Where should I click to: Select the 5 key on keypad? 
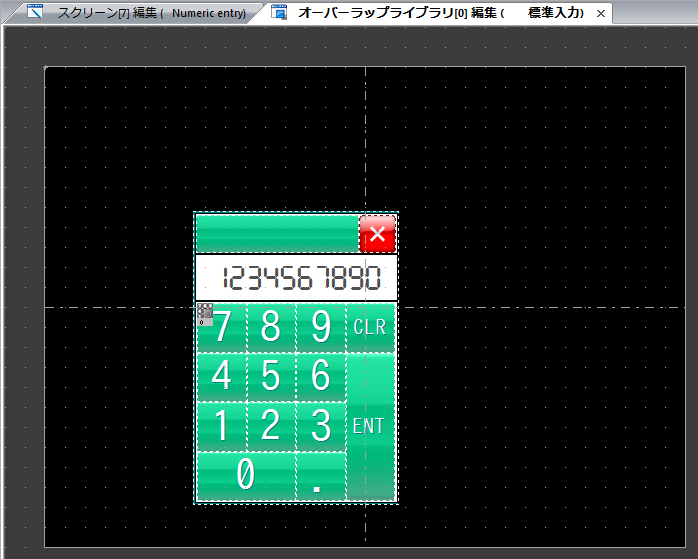point(271,377)
